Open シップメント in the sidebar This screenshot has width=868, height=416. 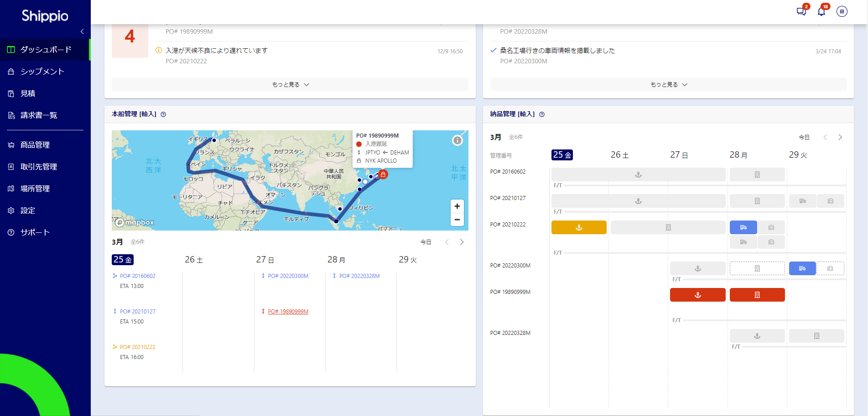(42, 72)
